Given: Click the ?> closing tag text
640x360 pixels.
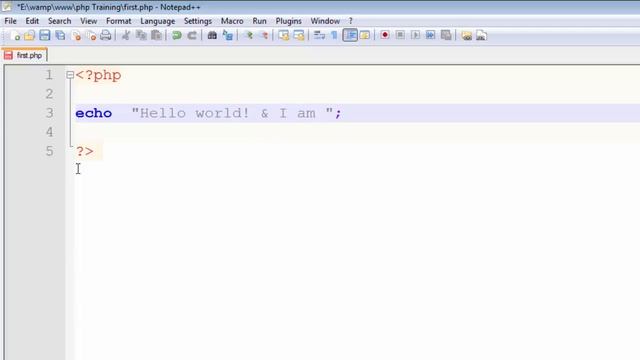Looking at the screenshot, I should 85,151.
